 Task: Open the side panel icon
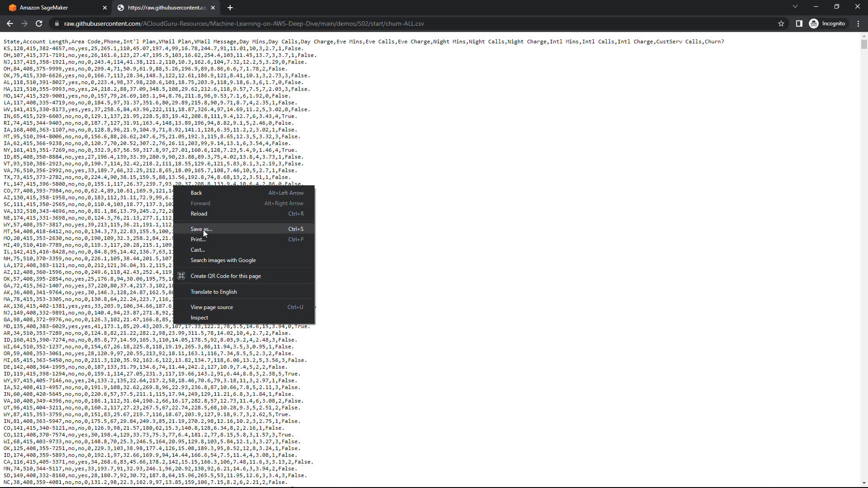[x=799, y=23]
